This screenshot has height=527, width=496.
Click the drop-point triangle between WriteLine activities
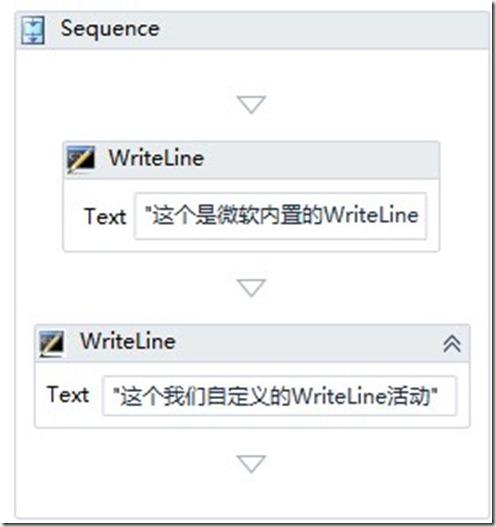pos(251,288)
